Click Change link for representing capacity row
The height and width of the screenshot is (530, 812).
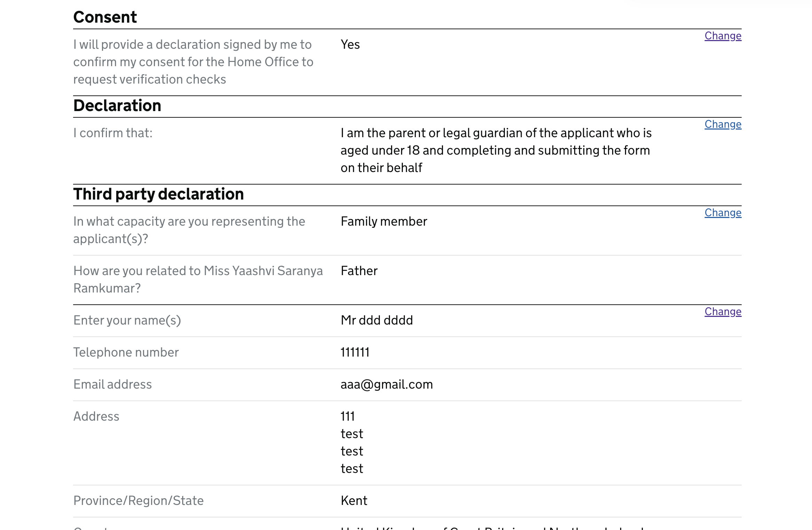(x=723, y=213)
